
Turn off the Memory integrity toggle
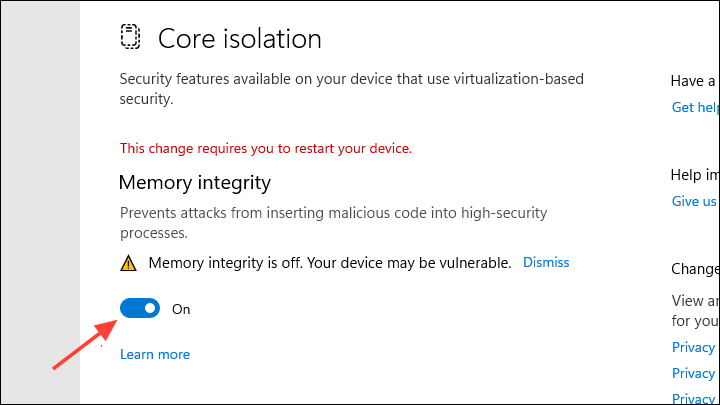[x=140, y=309]
